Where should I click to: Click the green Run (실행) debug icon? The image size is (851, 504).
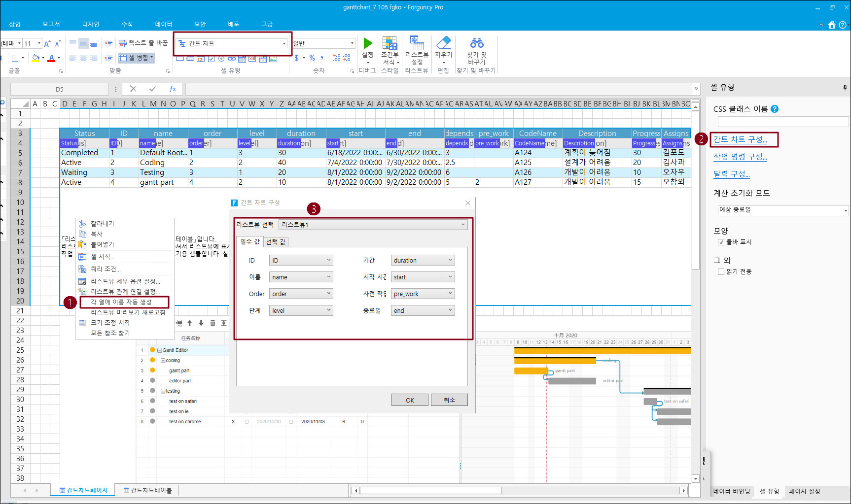(x=368, y=44)
